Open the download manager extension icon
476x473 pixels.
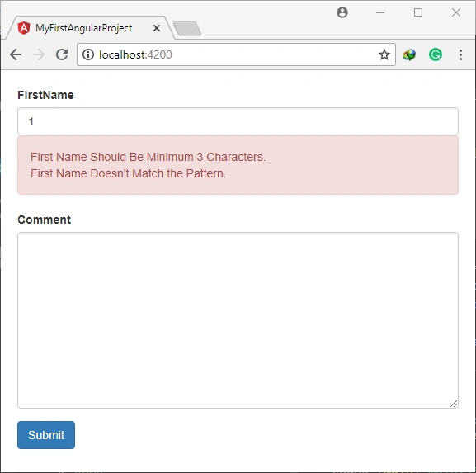tap(409, 55)
